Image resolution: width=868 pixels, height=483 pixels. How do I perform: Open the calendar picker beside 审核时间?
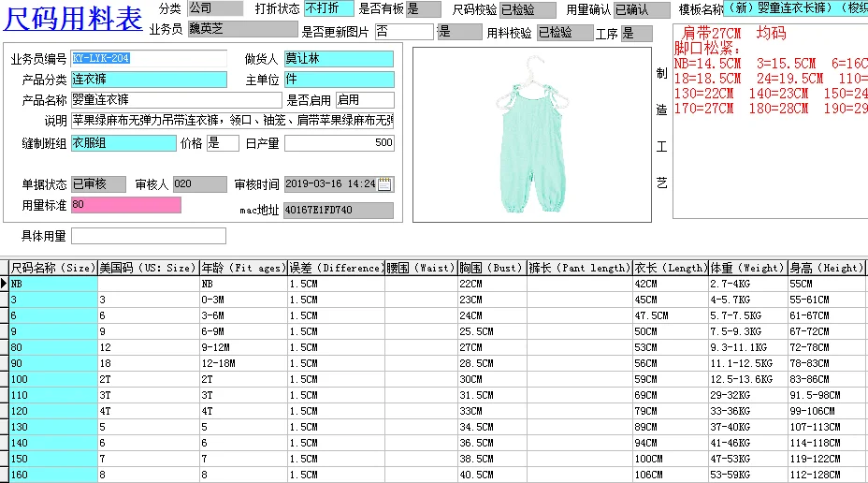[384, 184]
